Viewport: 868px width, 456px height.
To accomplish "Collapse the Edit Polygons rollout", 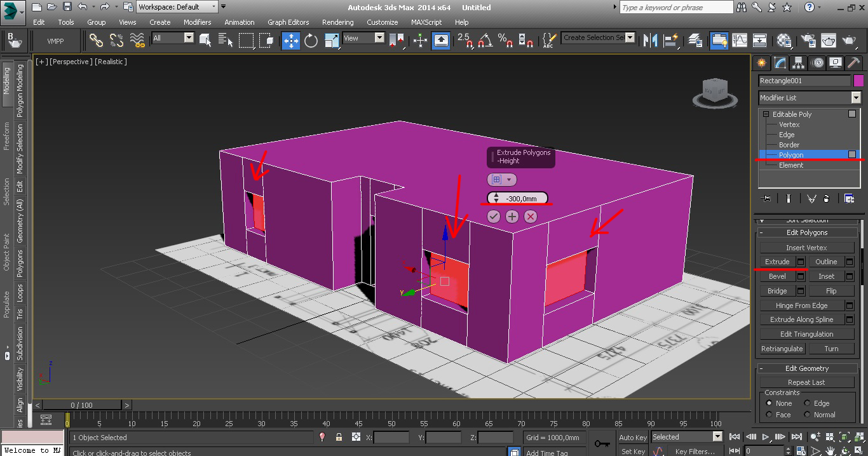I will pos(807,232).
